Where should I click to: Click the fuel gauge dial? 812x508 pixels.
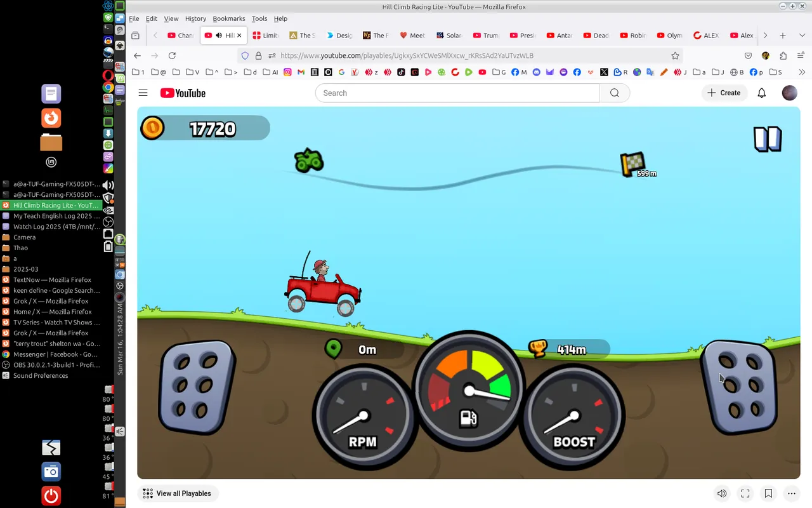pyautogui.click(x=469, y=389)
